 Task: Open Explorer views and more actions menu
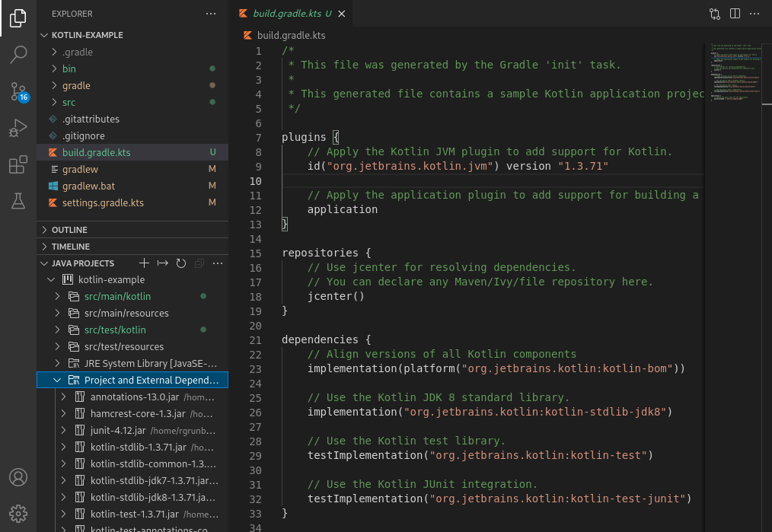[x=211, y=14]
